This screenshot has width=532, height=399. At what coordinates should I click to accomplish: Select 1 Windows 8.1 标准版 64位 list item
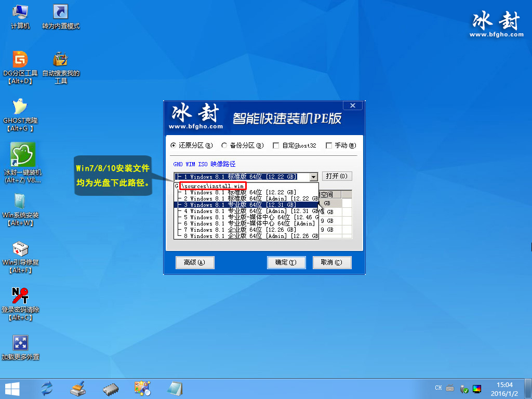[246, 192]
